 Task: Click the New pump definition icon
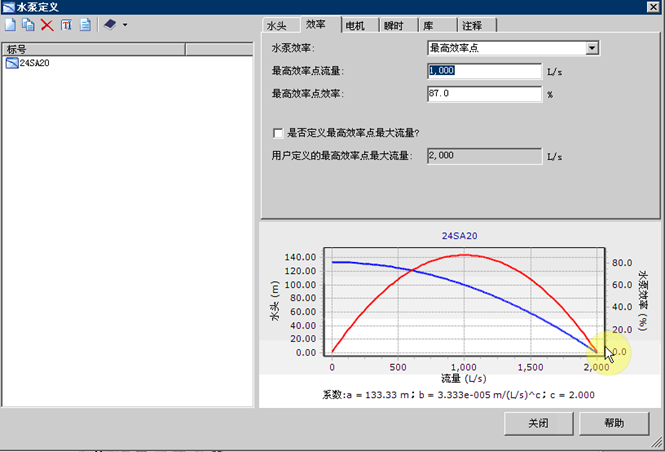coord(11,24)
